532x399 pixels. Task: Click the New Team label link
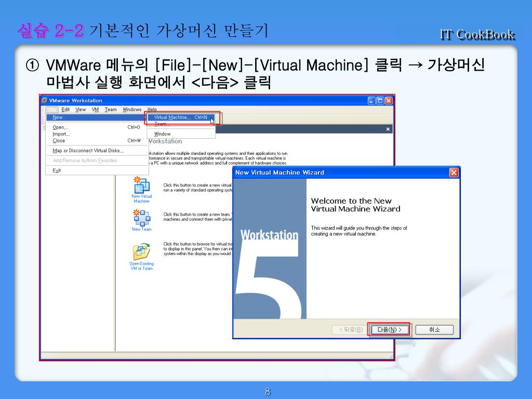click(142, 229)
